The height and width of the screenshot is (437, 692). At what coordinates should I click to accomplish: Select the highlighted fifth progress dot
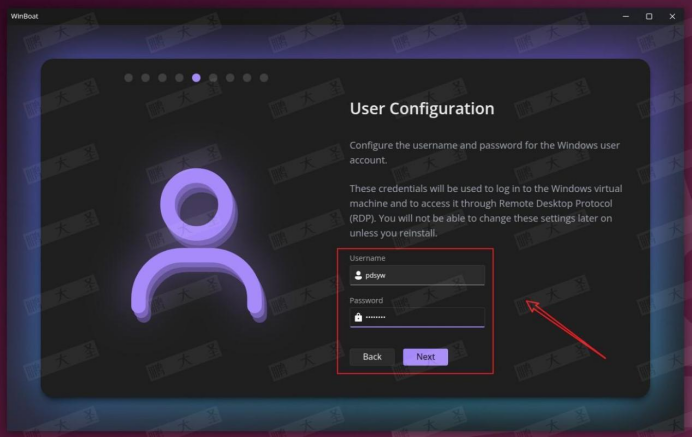196,78
